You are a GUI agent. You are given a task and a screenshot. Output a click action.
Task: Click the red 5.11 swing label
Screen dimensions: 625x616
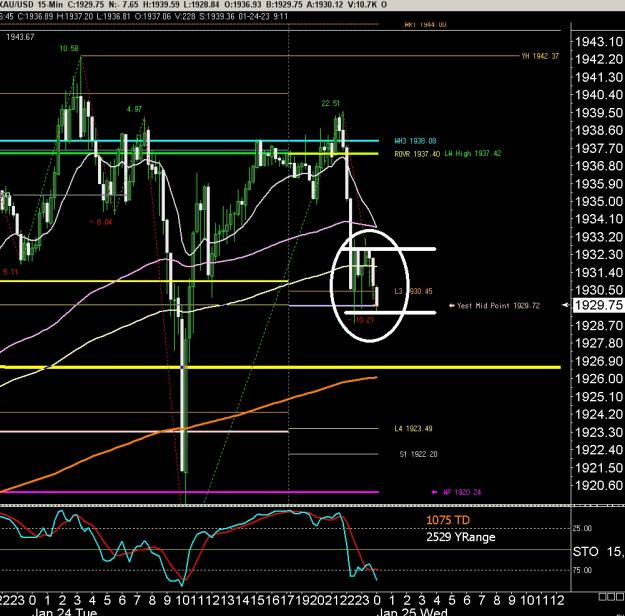[10, 272]
